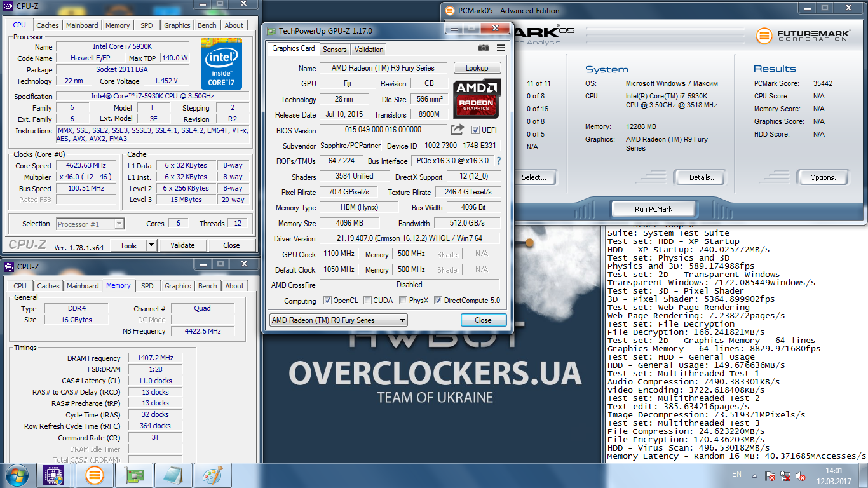Click the AMD Radeon Graphics logo
868x488 pixels.
tap(477, 98)
